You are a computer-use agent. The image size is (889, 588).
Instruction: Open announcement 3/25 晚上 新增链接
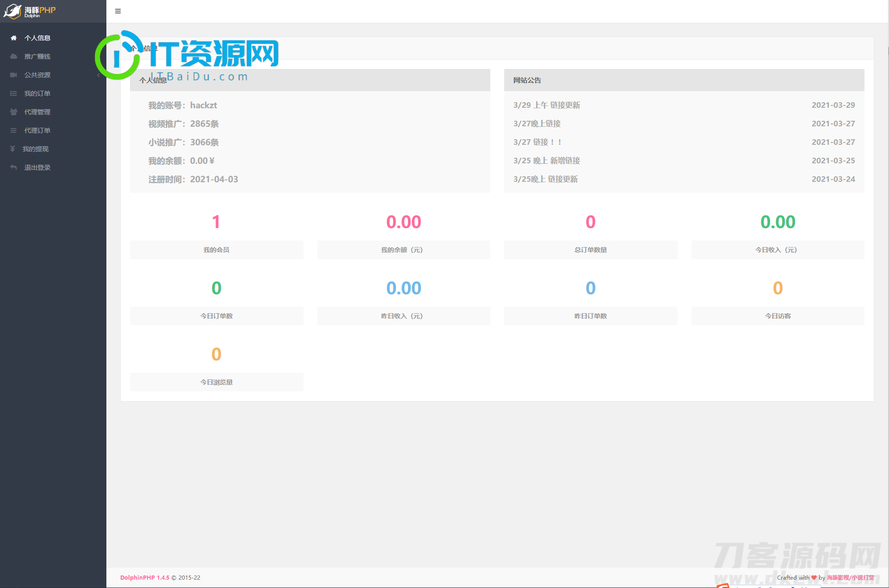tap(546, 161)
